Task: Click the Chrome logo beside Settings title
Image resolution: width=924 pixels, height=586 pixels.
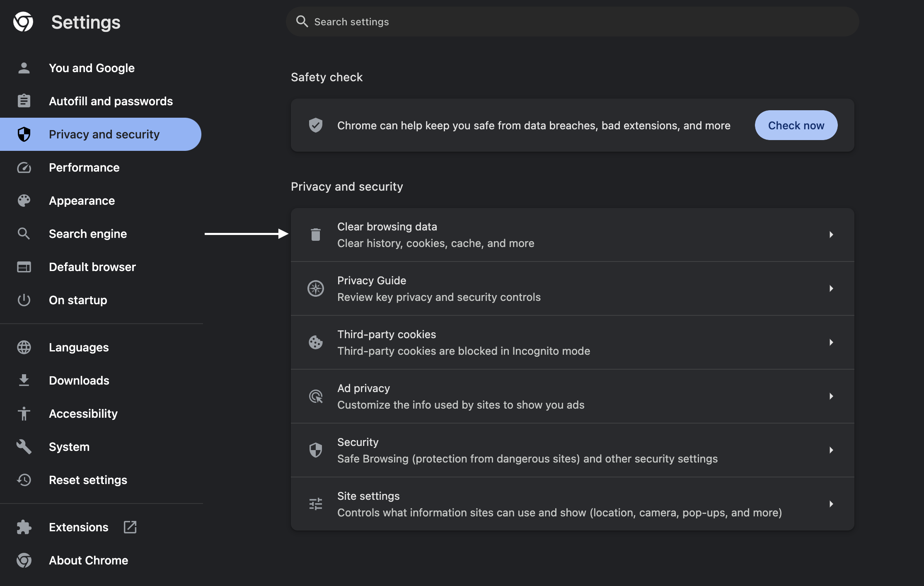Action: pos(23,22)
